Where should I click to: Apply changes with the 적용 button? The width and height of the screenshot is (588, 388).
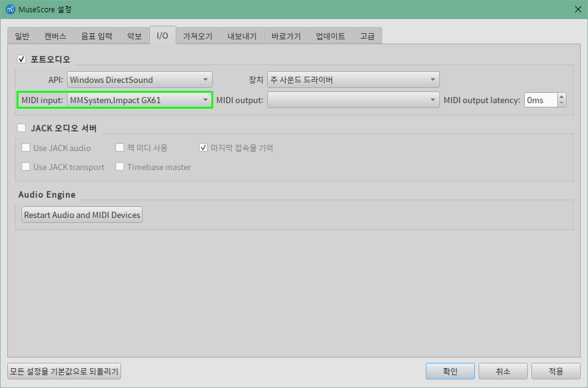[x=556, y=371]
